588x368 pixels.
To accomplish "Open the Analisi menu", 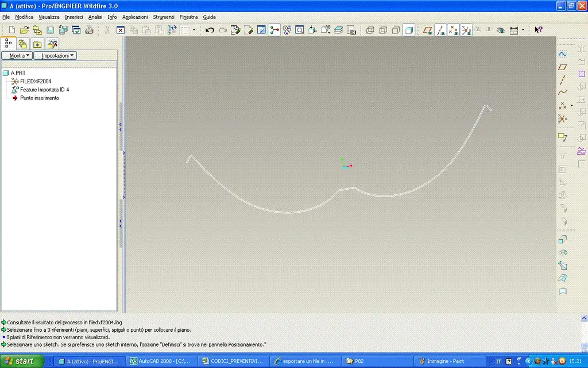I will coord(95,17).
